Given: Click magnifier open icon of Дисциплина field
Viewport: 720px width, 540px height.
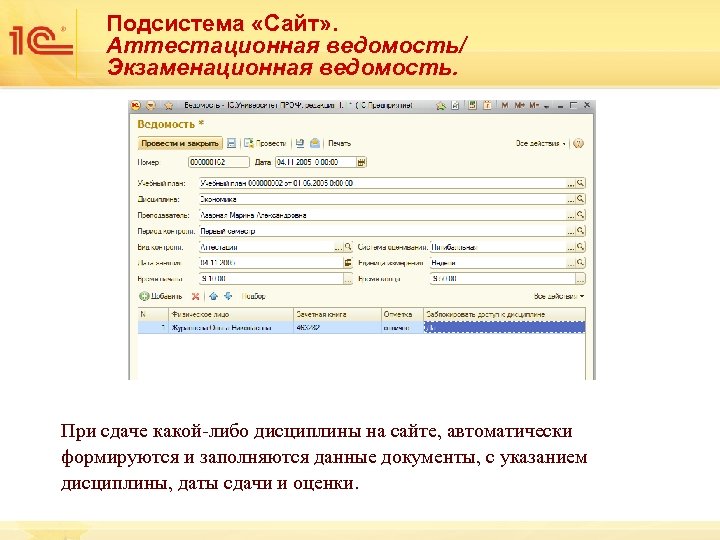Looking at the screenshot, I should (580, 199).
